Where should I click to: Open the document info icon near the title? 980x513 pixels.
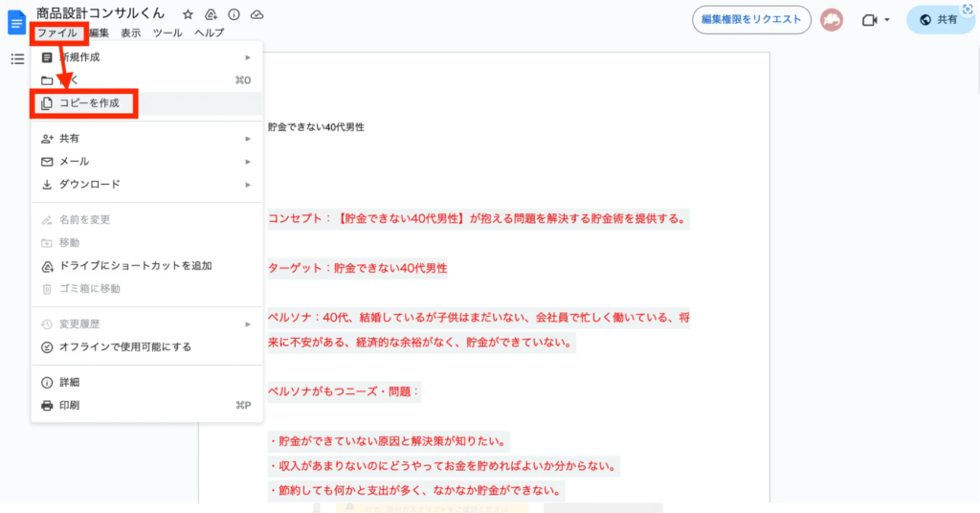[234, 14]
